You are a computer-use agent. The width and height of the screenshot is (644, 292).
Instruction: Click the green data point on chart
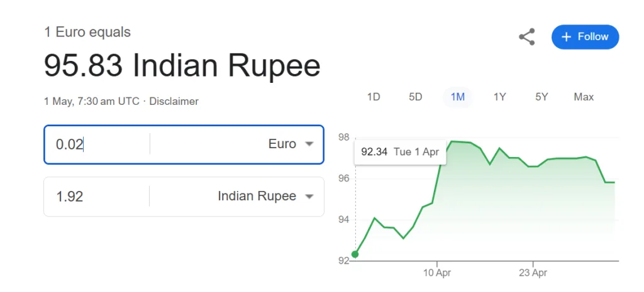(355, 255)
